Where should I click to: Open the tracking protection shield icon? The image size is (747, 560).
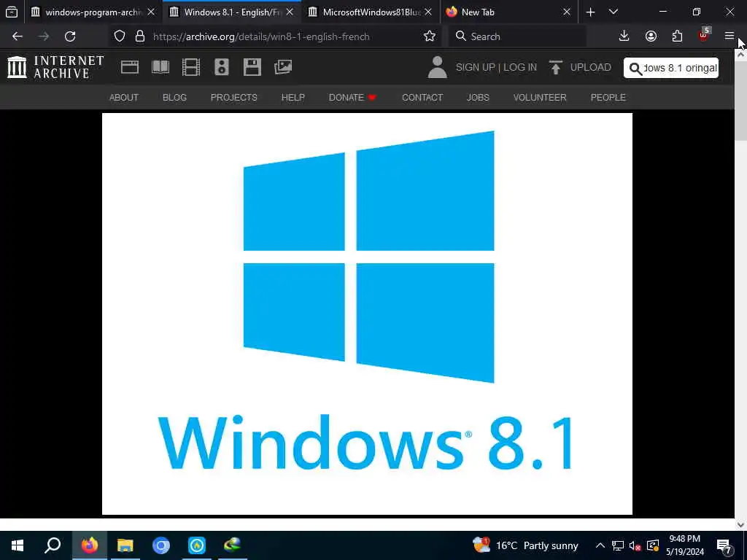(x=120, y=36)
